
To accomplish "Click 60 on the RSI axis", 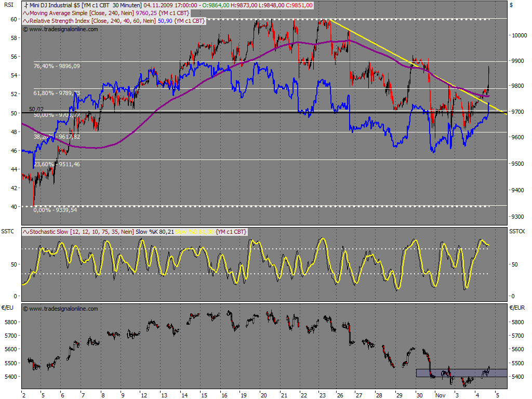I will (14, 19).
